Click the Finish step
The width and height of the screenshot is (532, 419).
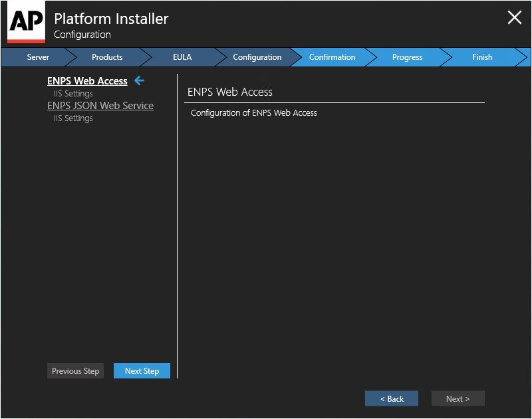click(482, 57)
